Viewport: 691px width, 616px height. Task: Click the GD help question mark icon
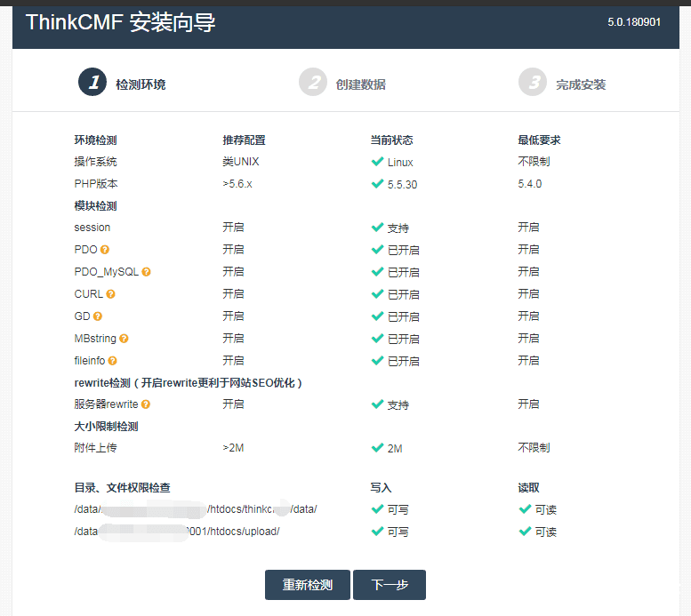tap(98, 316)
